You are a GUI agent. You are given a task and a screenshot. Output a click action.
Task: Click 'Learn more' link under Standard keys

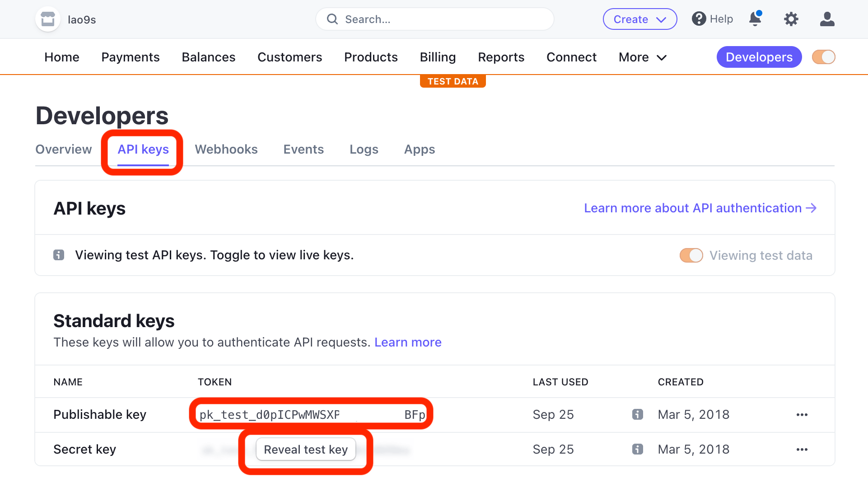pyautogui.click(x=408, y=342)
